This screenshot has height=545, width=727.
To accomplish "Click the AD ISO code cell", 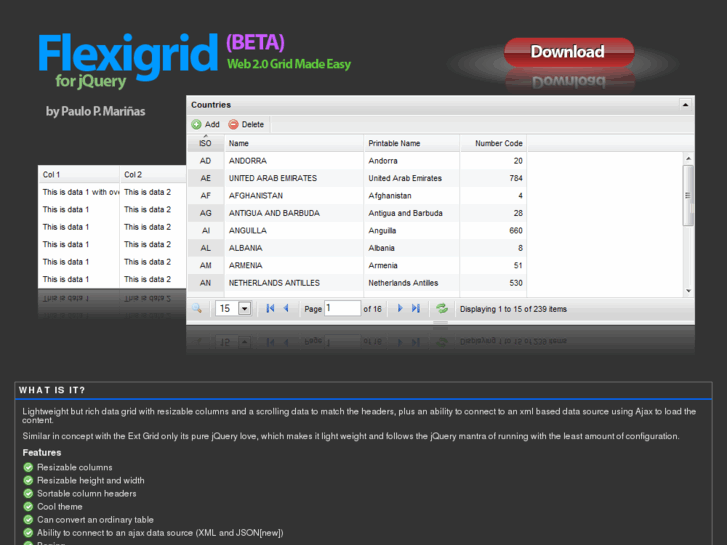I will pos(205,161).
